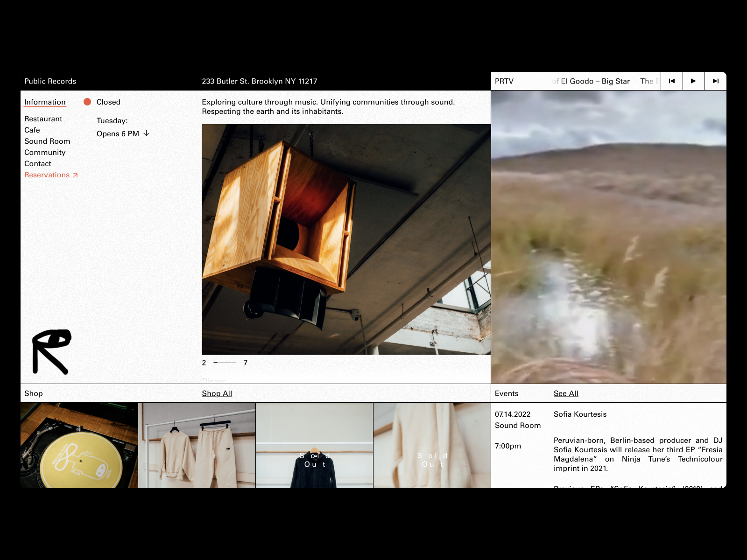The image size is (747, 560).
Task: Click the red Closed status dot
Action: (x=87, y=101)
